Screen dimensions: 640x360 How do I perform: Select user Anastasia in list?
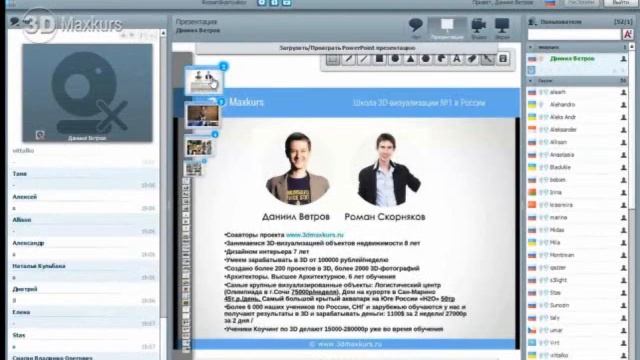pos(578,155)
